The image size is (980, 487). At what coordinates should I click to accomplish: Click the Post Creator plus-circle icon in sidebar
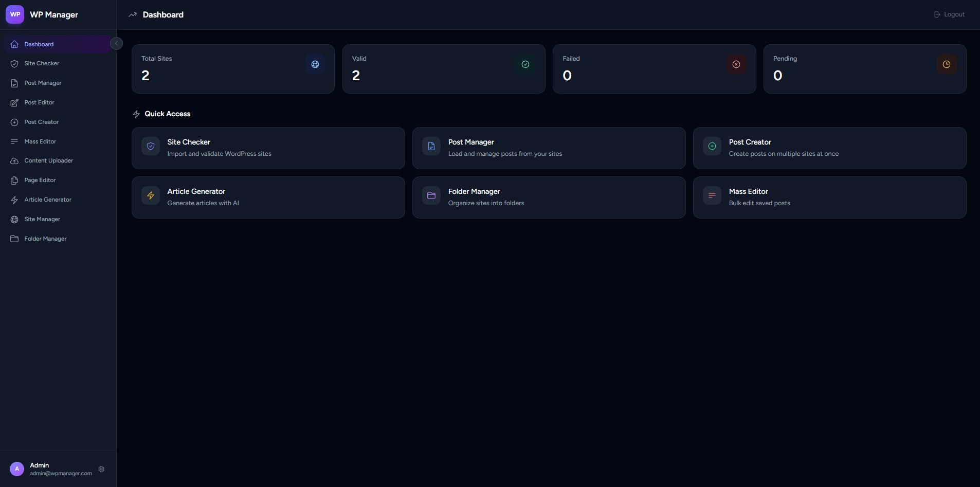point(14,122)
